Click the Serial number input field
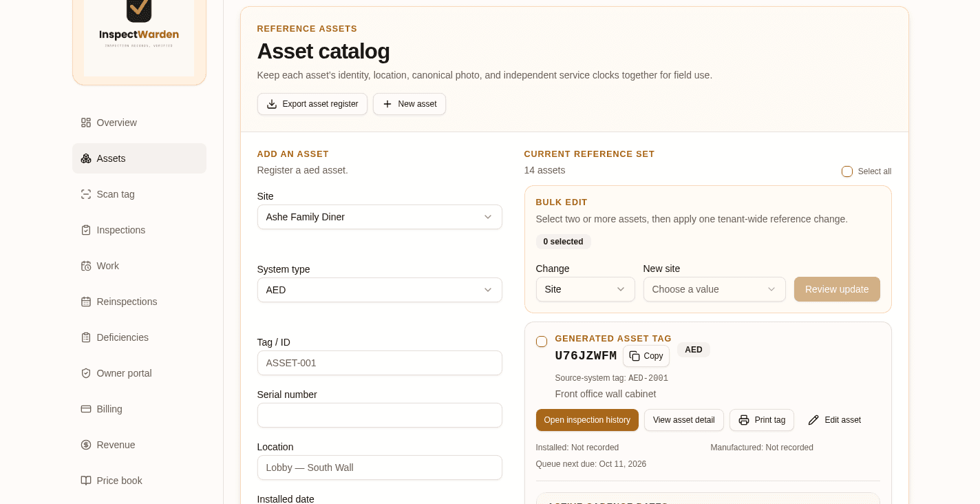 pyautogui.click(x=380, y=415)
